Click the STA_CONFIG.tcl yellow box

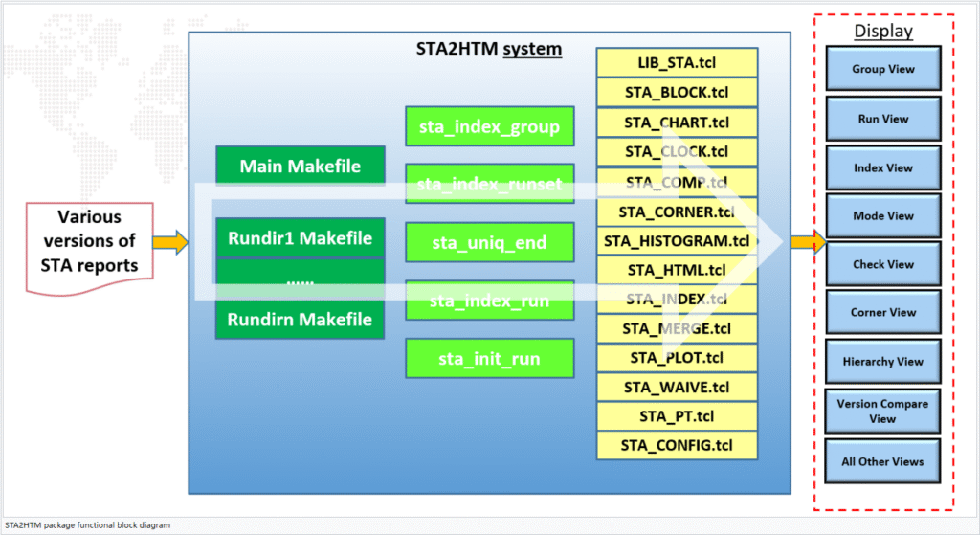677,445
